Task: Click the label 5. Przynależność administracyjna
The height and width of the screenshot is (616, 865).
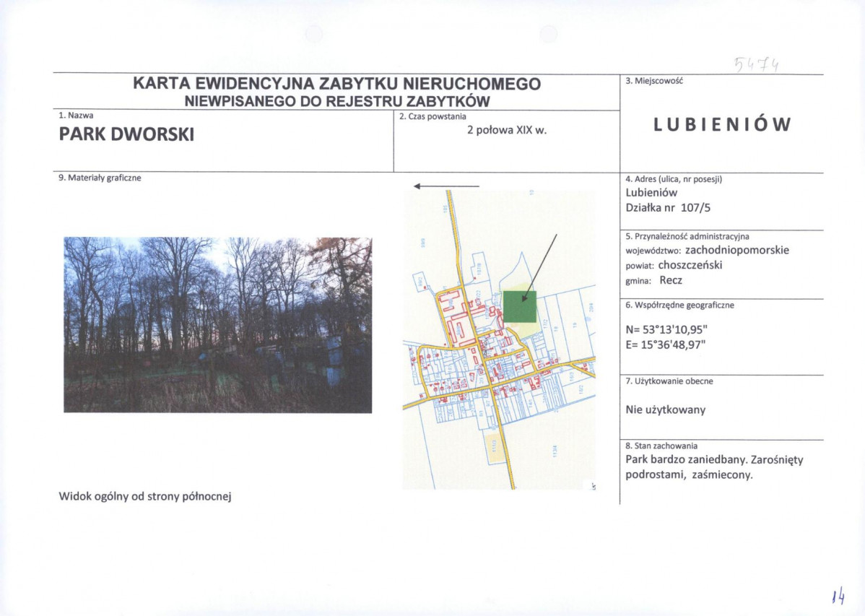Action: click(x=687, y=236)
